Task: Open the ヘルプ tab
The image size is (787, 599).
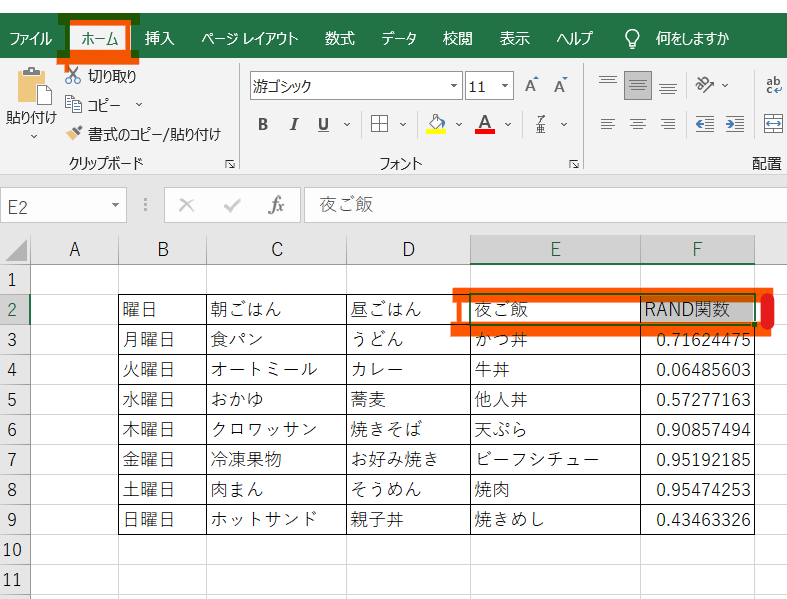Action: coord(574,39)
